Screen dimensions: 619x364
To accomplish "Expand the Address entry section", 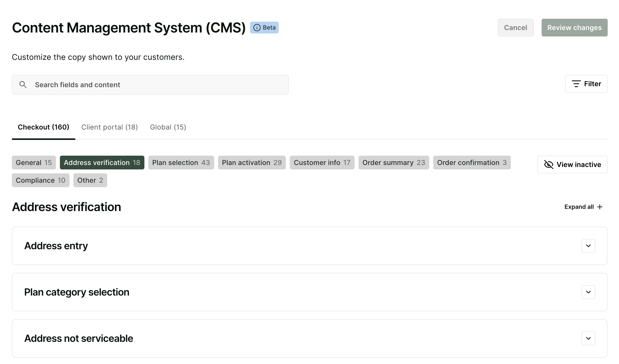I will (588, 246).
